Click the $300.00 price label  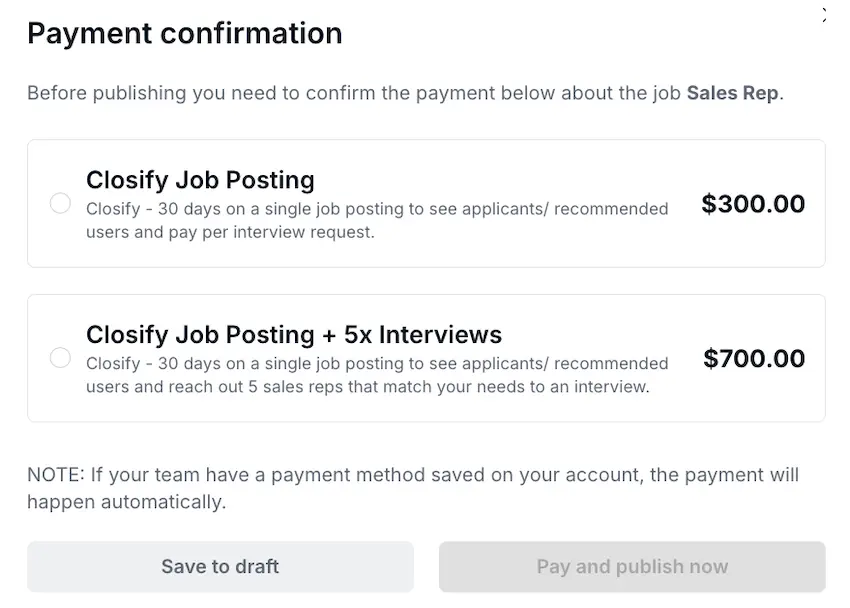click(x=753, y=204)
